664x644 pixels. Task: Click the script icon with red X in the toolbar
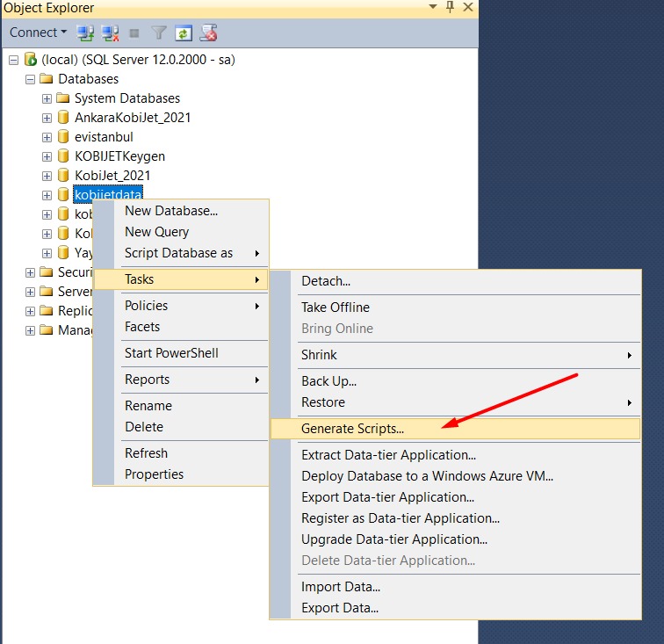[x=208, y=33]
